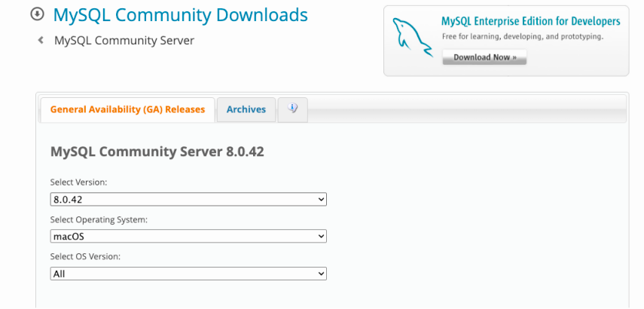Open the MySQL Community Downloads heading link

click(x=180, y=14)
